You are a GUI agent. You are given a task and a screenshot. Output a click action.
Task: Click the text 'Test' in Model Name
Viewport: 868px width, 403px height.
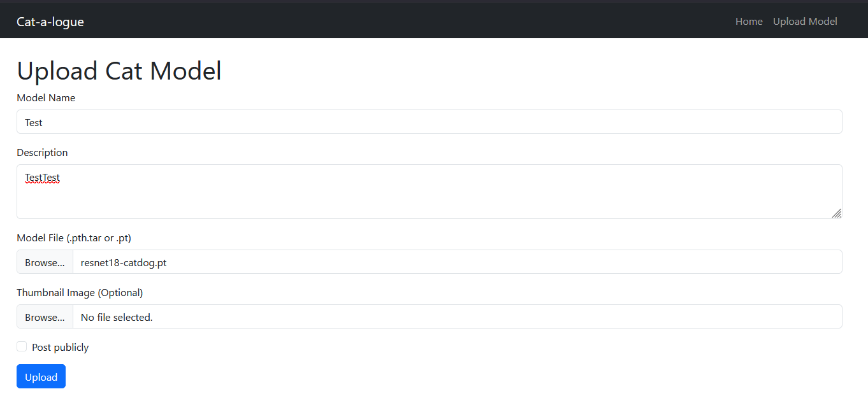[34, 123]
